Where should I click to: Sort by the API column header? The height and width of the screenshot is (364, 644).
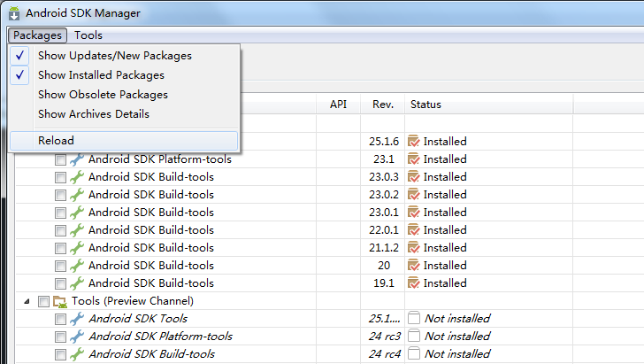coord(339,105)
